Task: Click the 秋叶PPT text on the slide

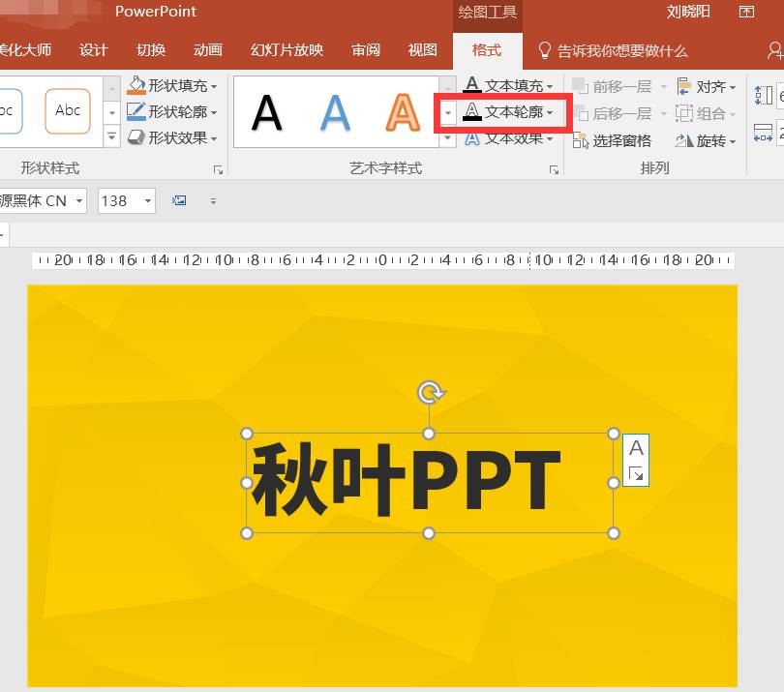Action: [x=406, y=480]
